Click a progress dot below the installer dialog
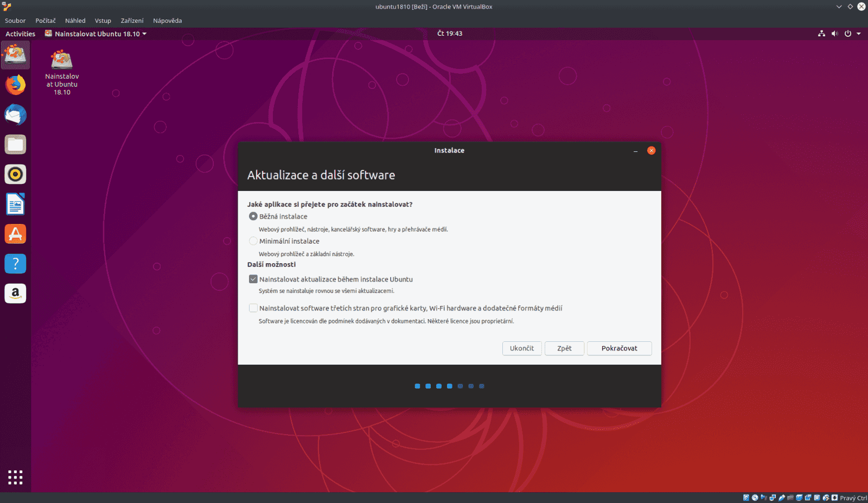The width and height of the screenshot is (868, 503). (449, 386)
